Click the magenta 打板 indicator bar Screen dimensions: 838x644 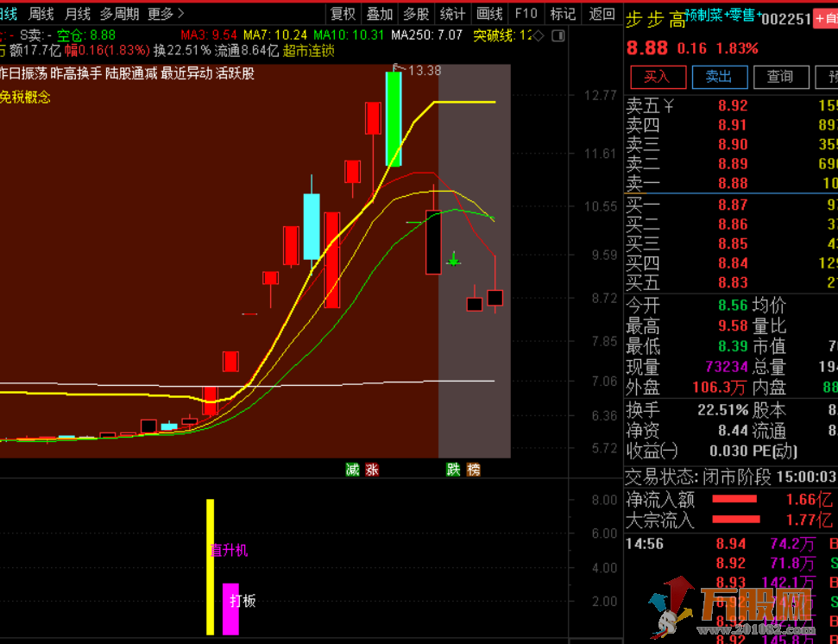[231, 609]
